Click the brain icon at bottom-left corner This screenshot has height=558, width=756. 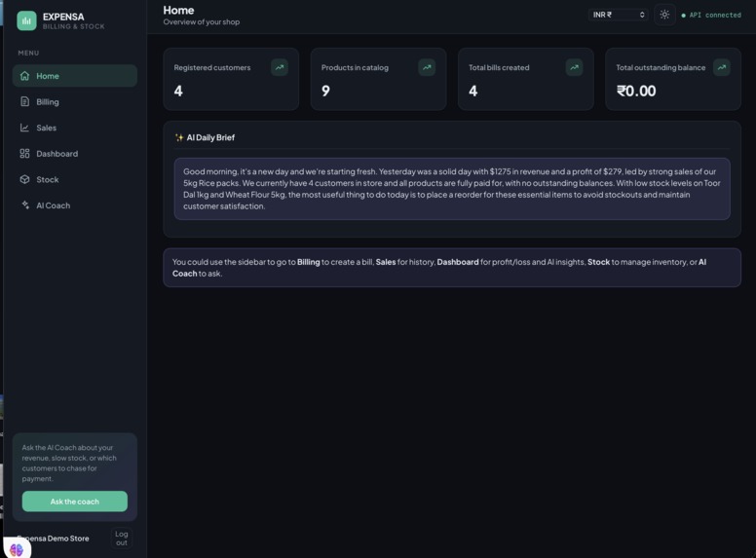point(17,549)
